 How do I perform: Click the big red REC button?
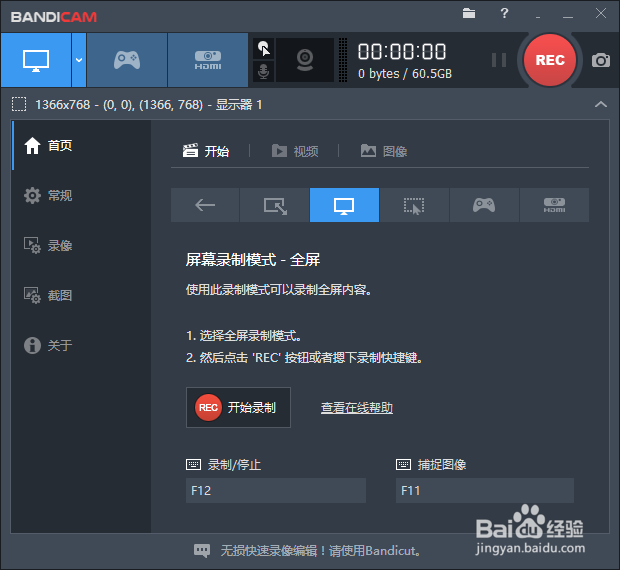click(x=550, y=60)
